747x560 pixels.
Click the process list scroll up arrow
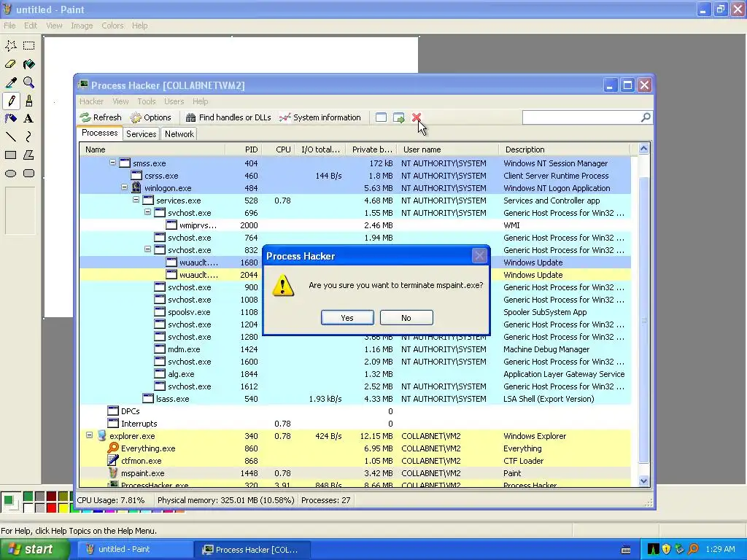[x=643, y=149]
